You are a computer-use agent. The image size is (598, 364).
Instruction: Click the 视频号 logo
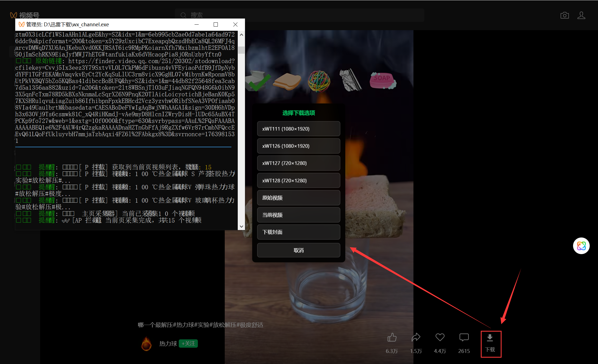(x=25, y=15)
